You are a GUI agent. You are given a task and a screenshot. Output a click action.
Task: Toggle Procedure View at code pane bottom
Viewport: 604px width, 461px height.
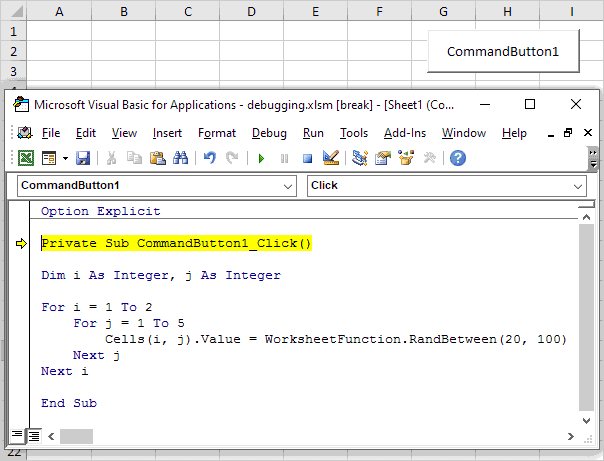coord(17,436)
